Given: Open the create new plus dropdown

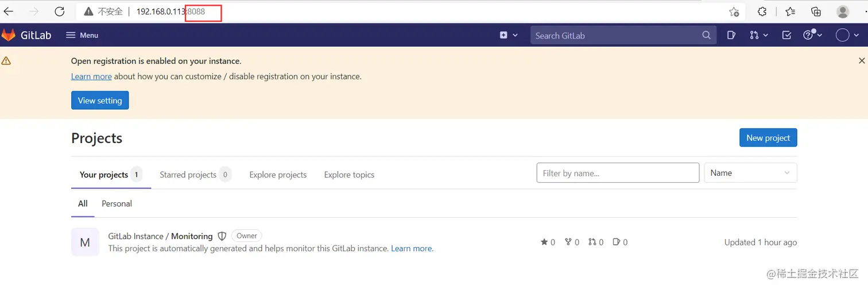Looking at the screenshot, I should click(509, 35).
